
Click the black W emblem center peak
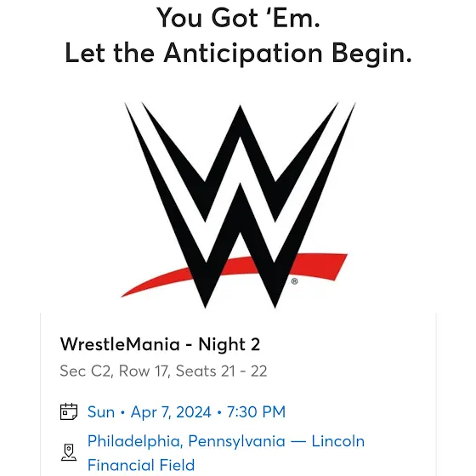pyautogui.click(x=240, y=122)
